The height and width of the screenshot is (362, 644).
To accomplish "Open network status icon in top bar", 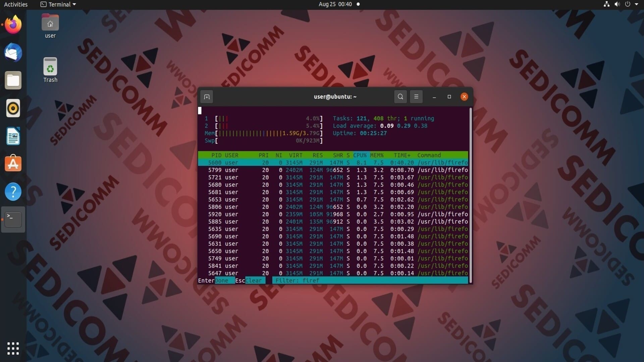I will point(606,4).
